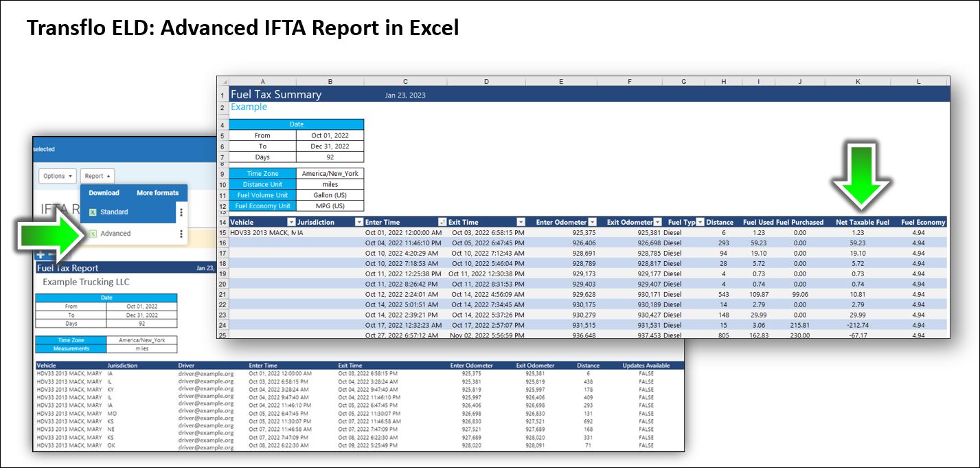Select the 'Net Taxable Fuel' column header
The height and width of the screenshot is (468, 980).
pos(863,222)
